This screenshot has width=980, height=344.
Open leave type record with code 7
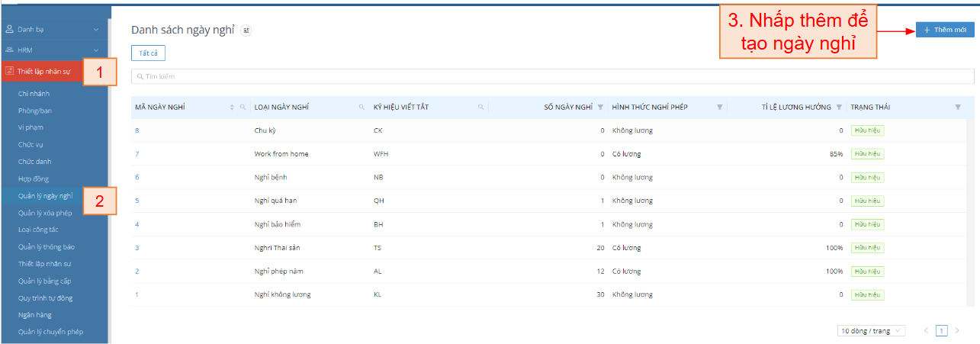tap(137, 154)
